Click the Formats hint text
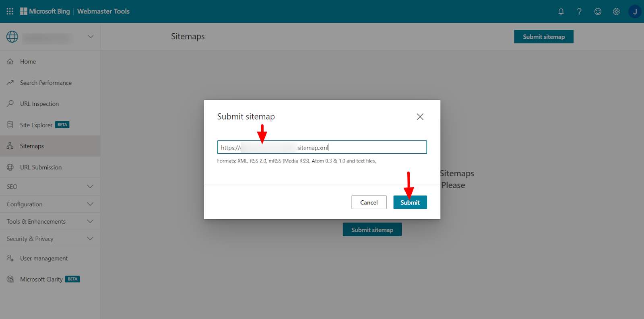The image size is (644, 319). [297, 161]
